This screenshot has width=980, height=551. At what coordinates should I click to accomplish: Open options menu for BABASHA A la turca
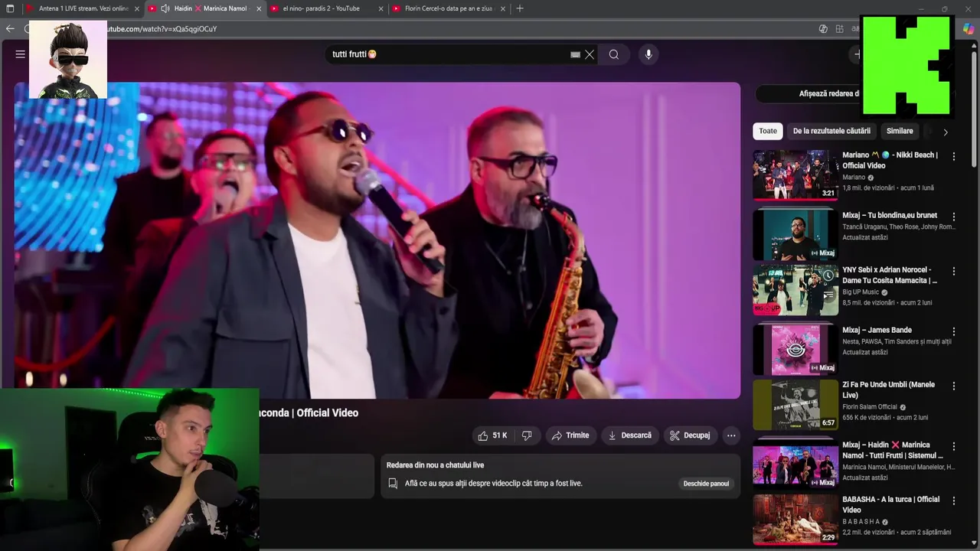(954, 500)
